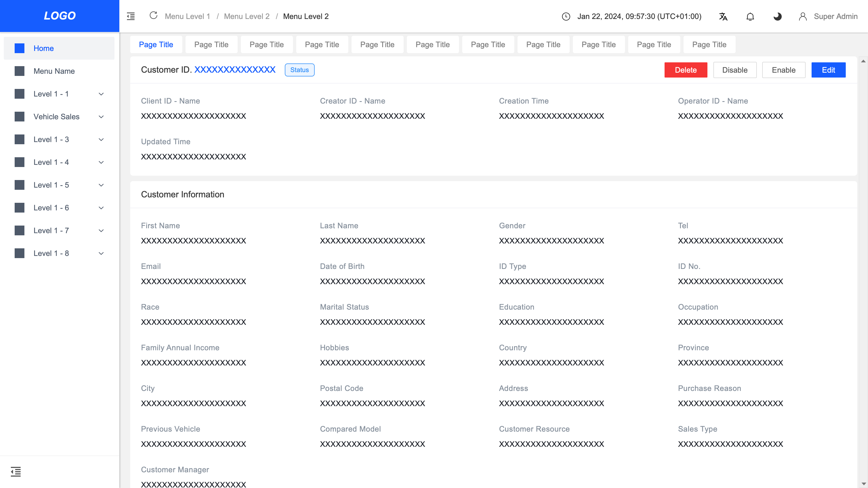This screenshot has height=488, width=868.
Task: Expand Level 1 - 1 chevron
Action: coord(101,94)
